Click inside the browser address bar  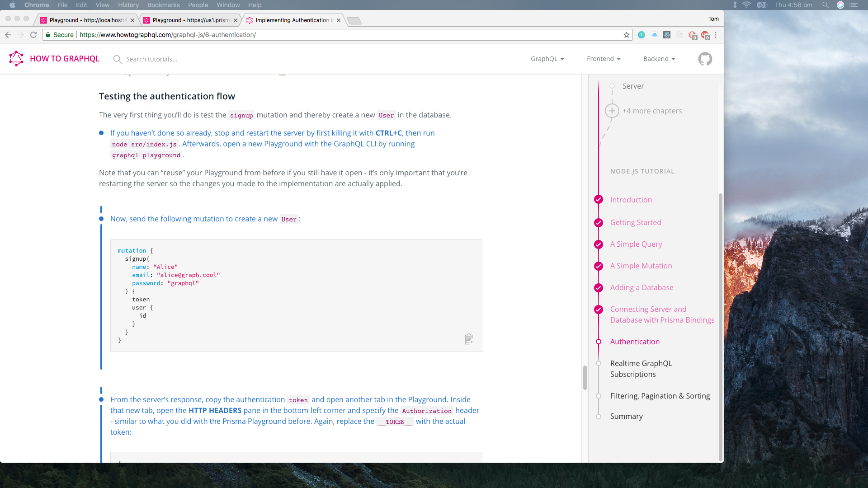(x=316, y=35)
